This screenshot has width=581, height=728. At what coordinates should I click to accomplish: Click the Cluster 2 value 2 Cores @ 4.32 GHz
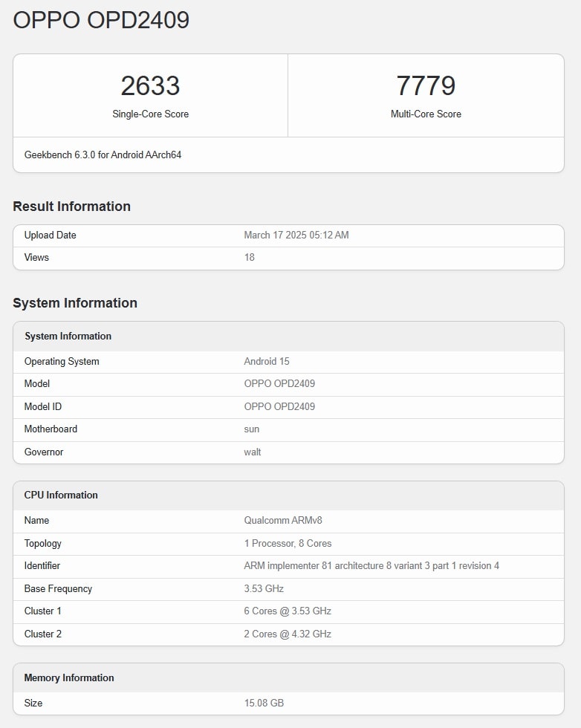coord(288,634)
